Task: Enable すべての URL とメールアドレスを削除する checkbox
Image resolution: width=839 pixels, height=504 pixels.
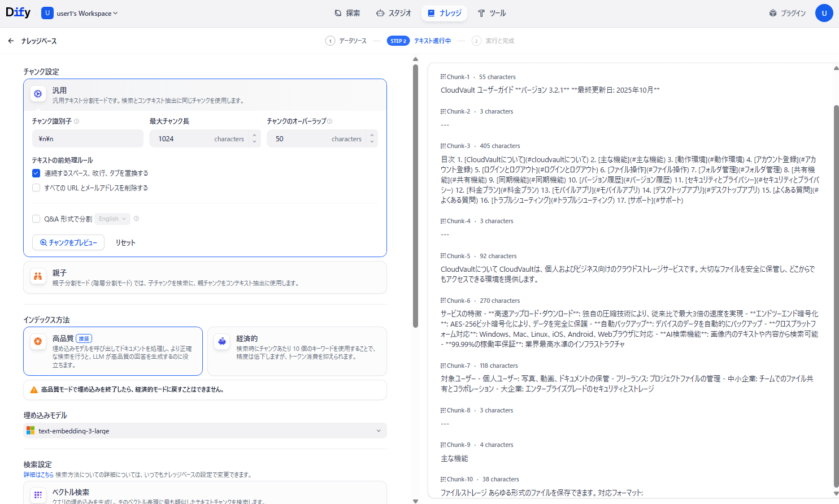Action: pos(36,188)
